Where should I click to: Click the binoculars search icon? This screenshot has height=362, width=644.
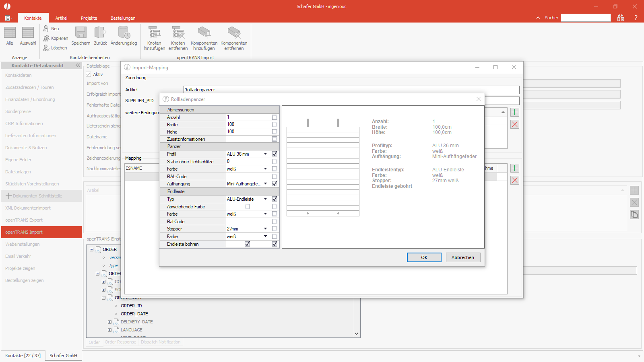tap(621, 18)
